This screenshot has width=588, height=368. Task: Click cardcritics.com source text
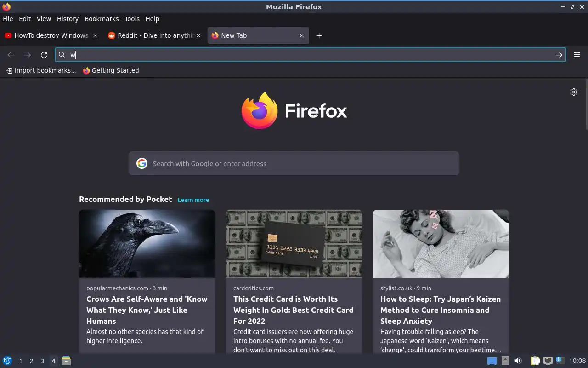[x=254, y=288]
